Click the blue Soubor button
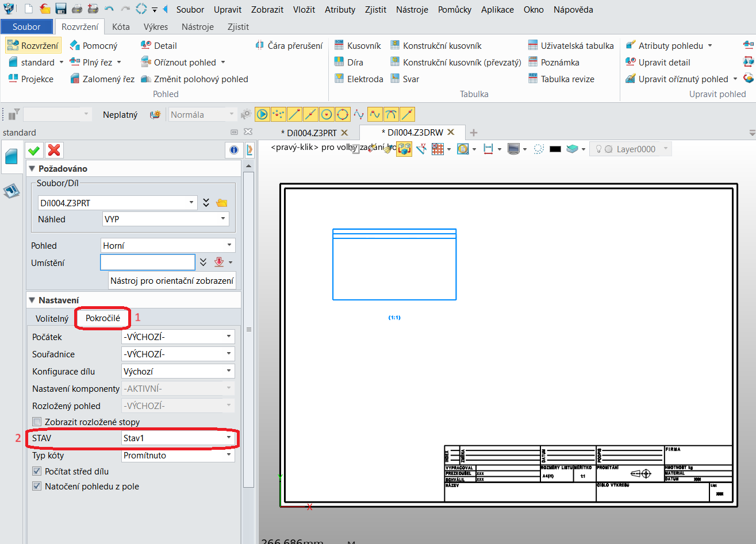The width and height of the screenshot is (756, 544). click(x=26, y=26)
